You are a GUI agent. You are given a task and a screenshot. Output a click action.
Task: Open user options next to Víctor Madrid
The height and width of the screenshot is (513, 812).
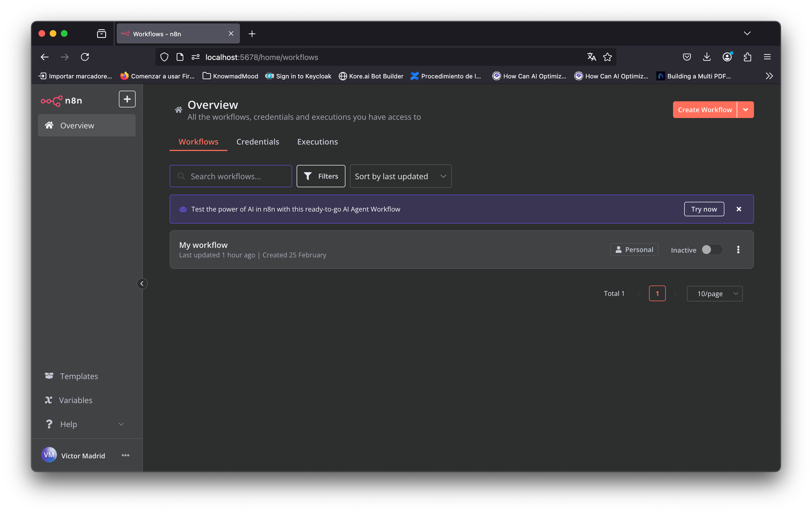pyautogui.click(x=125, y=455)
